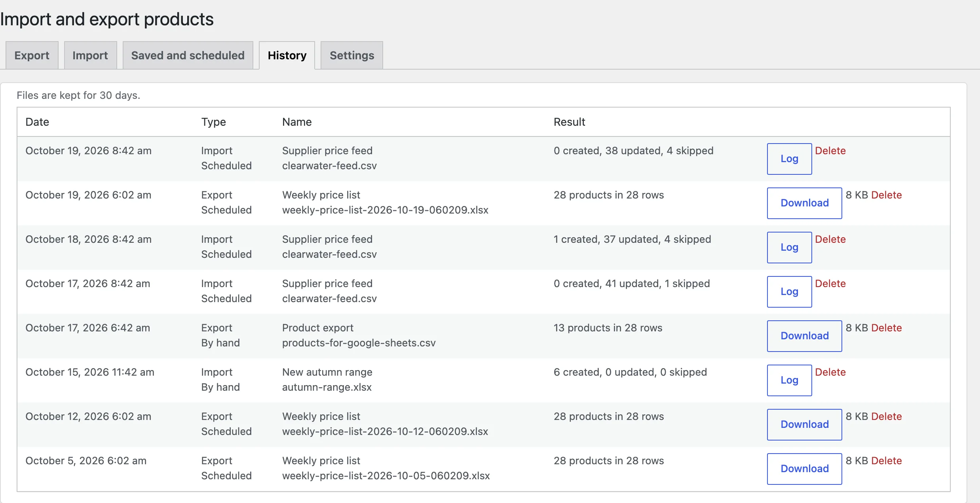Click result '0 created, 38 updated, 4 skipped'
The image size is (980, 503).
pyautogui.click(x=633, y=151)
